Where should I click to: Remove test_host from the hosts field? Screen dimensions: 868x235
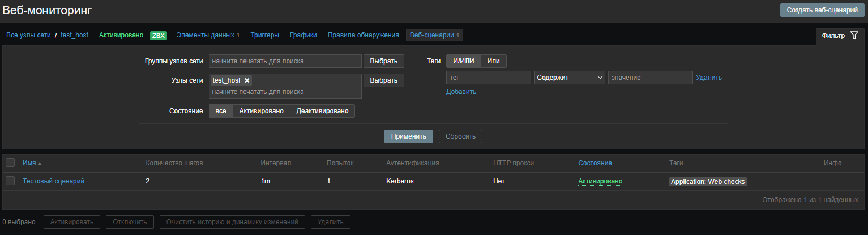[247, 80]
